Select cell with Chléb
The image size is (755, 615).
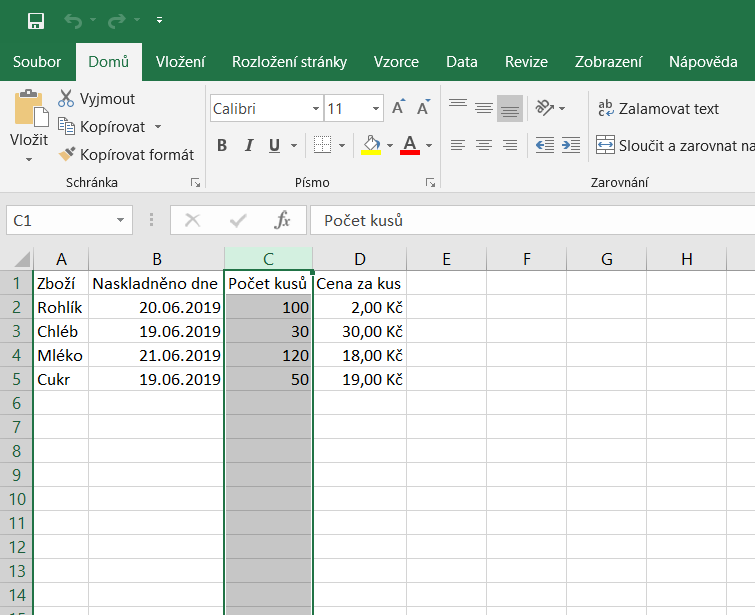tap(61, 331)
